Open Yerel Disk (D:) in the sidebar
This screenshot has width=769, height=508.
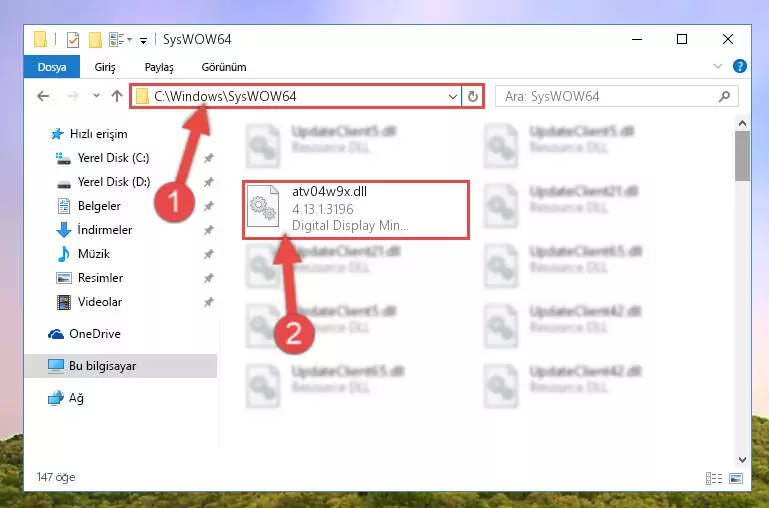pyautogui.click(x=103, y=182)
